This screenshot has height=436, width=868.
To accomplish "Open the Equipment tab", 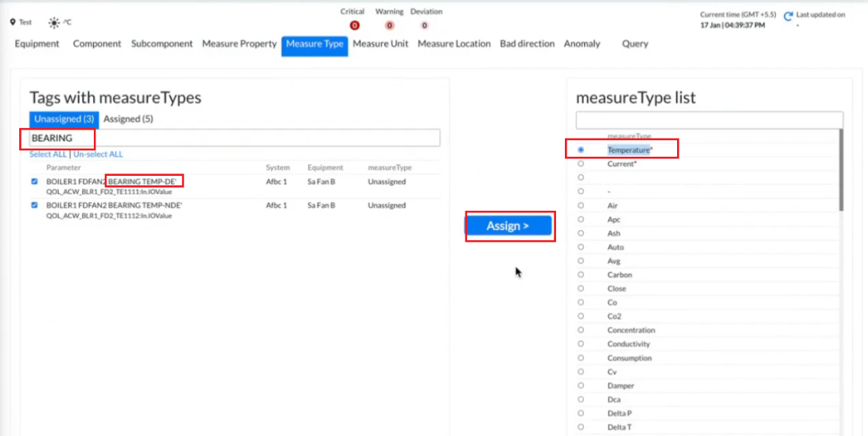I will [37, 44].
